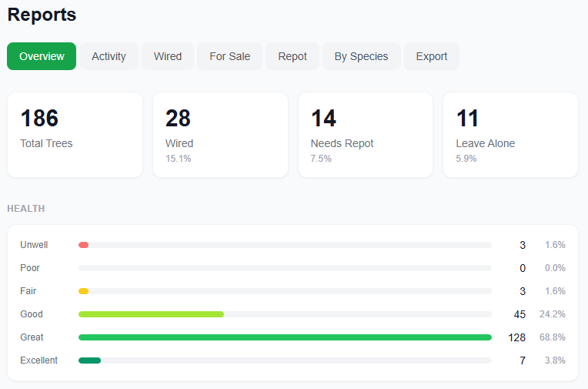Open the For Sale tab
Viewport: 588px width, 389px height.
[x=230, y=56]
